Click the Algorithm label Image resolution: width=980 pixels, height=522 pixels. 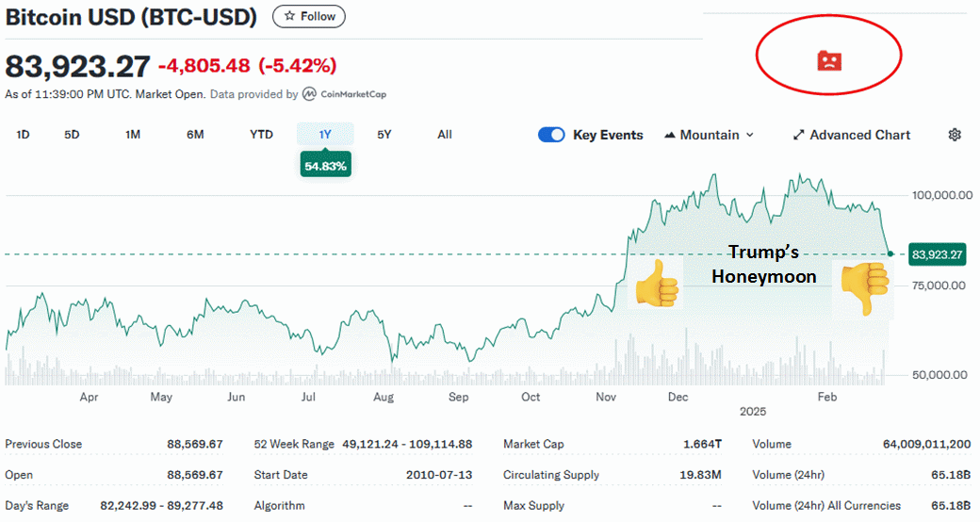coord(279,505)
